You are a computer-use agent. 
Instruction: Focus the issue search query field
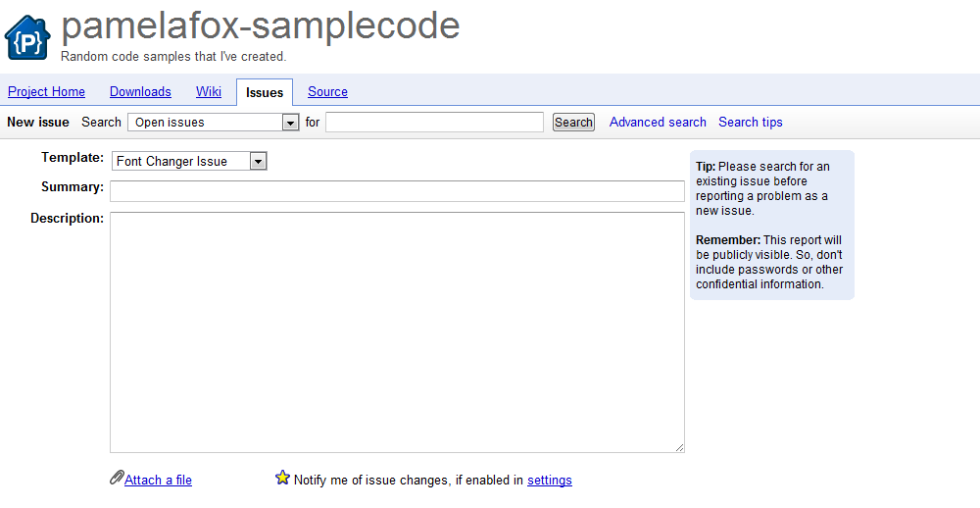(434, 123)
